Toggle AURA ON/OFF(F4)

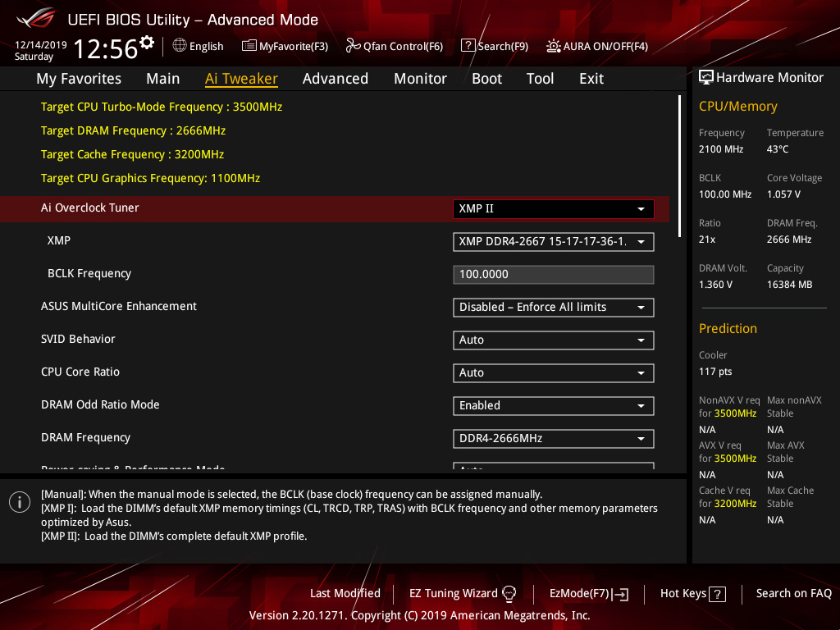point(597,46)
